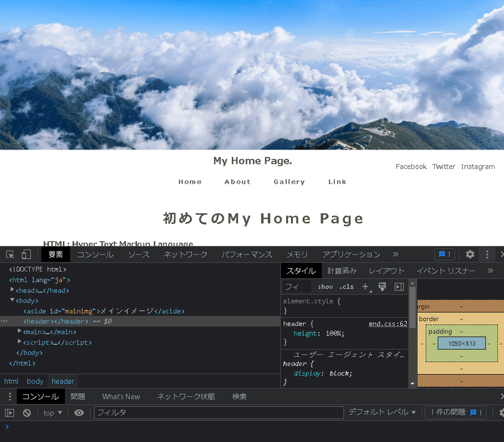Open the Twitter link on page
Viewport: 504px width, 442px height.
pos(444,166)
